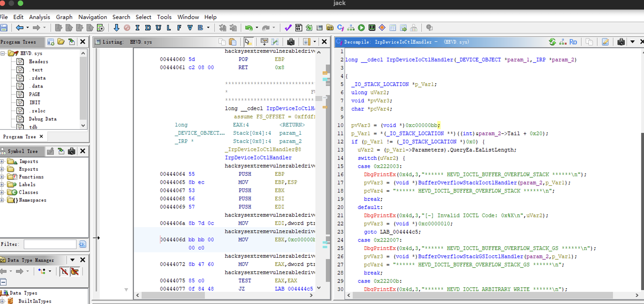This screenshot has height=304, width=644.
Task: Click the re-decompile refresh icon in Decompile panel
Action: click(x=552, y=42)
